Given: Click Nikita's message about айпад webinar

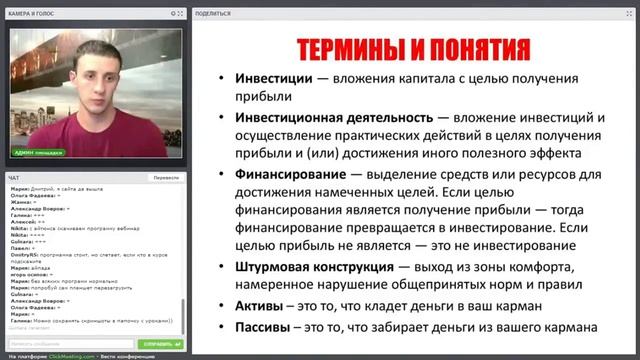Looking at the screenshot, I should click(x=75, y=229).
